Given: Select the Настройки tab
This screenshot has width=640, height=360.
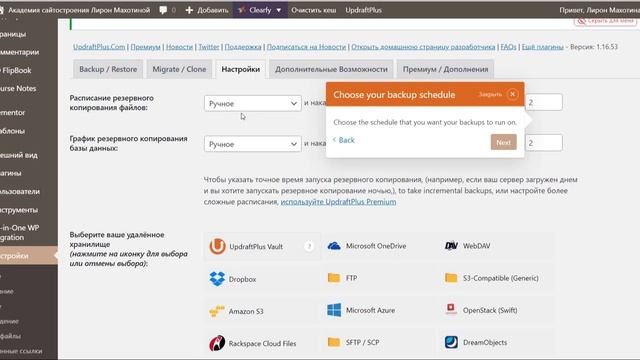Looking at the screenshot, I should [240, 69].
